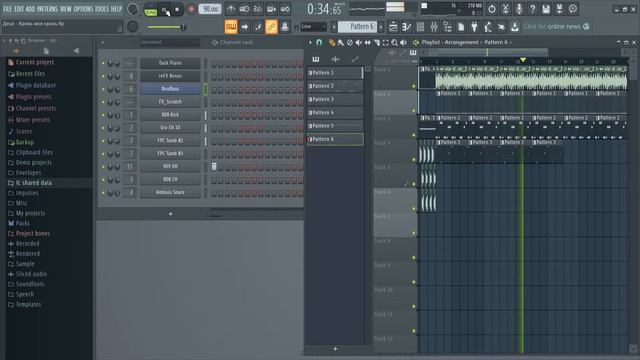Open the PATTERNS menu
This screenshot has width=640, height=360.
click(47, 9)
